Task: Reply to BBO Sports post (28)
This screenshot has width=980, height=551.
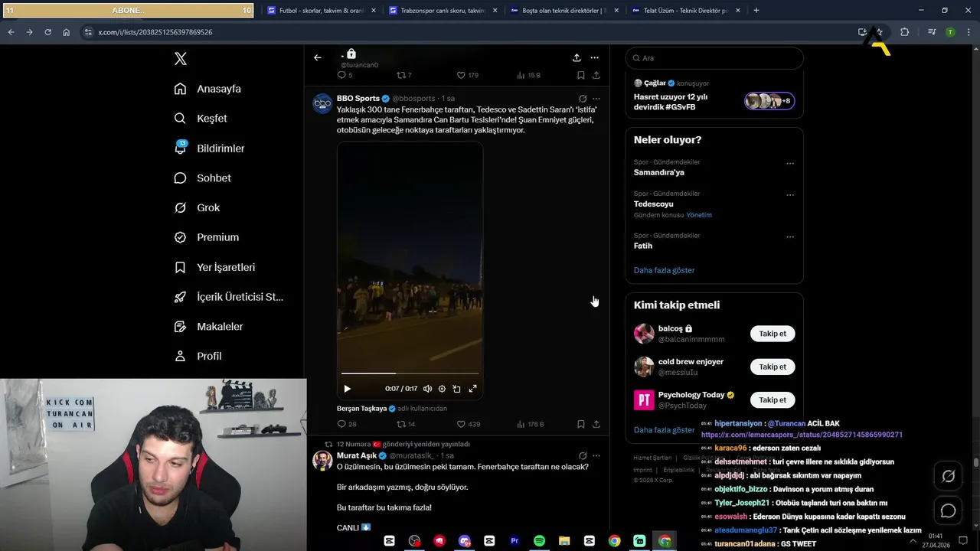Action: click(x=347, y=424)
